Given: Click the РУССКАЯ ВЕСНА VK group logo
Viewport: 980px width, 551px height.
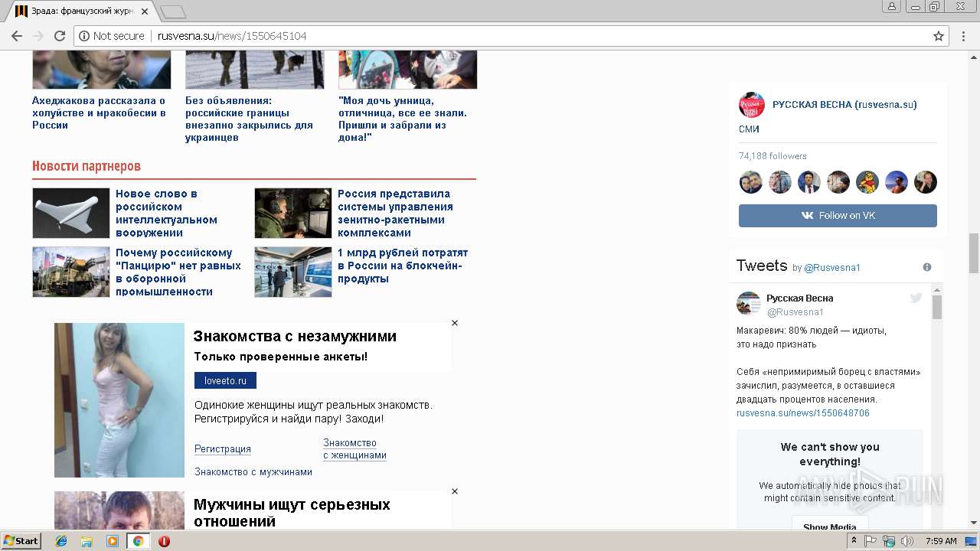Looking at the screenshot, I should pyautogui.click(x=752, y=105).
